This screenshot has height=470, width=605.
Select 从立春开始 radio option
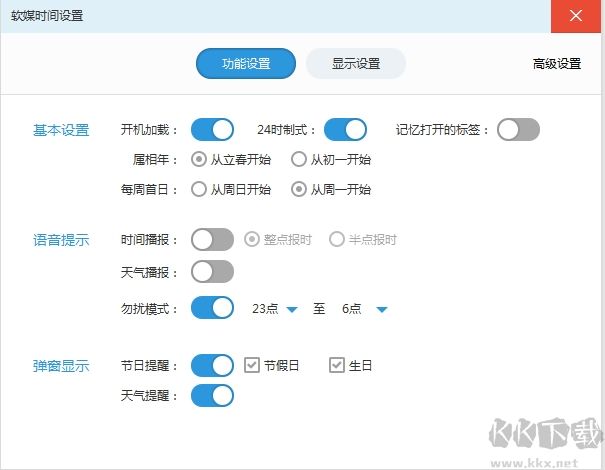[x=200, y=158]
